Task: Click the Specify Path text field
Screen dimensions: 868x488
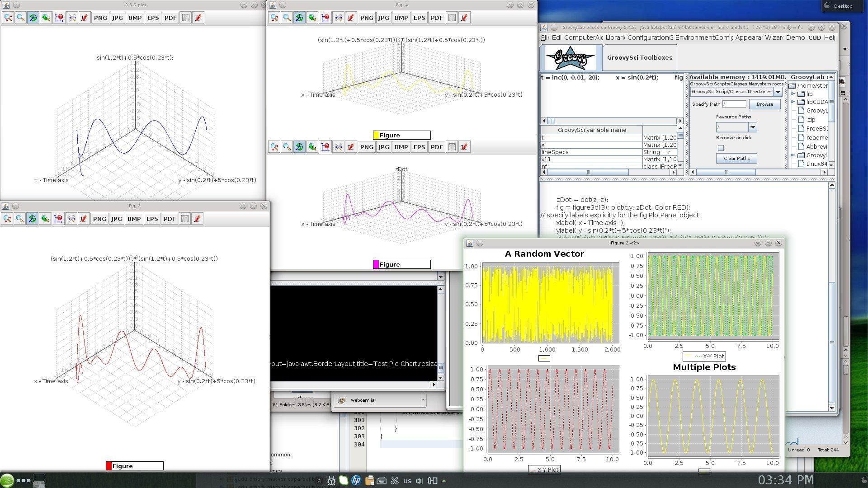Action: 734,104
